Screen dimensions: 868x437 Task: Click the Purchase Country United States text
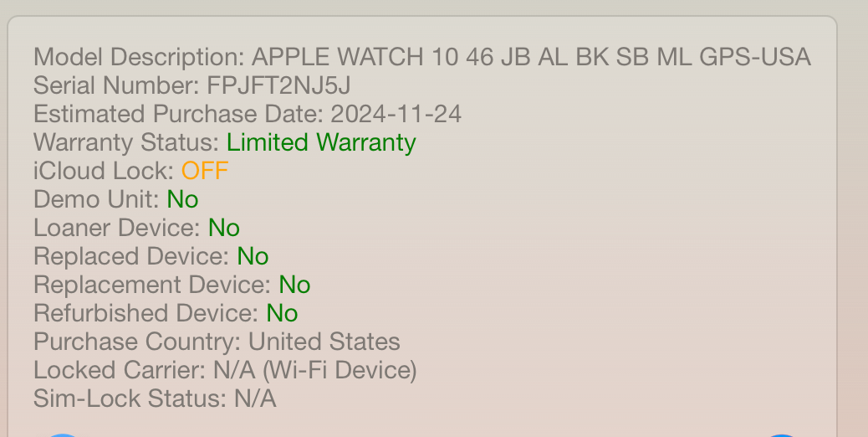pos(324,342)
